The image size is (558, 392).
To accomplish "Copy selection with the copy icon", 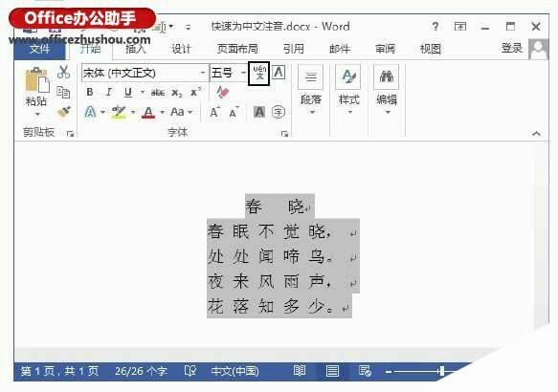I will coord(63,92).
